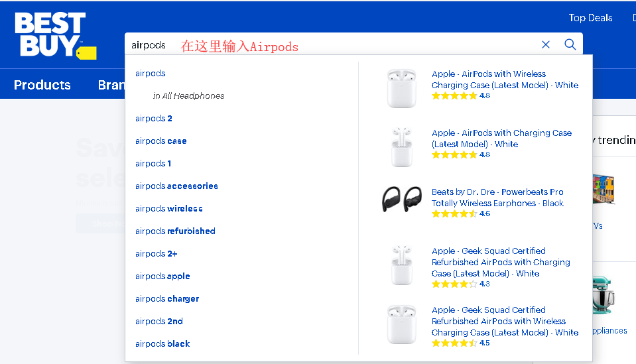
Task: Select 'airpods apple' suggestion
Action: click(x=162, y=276)
